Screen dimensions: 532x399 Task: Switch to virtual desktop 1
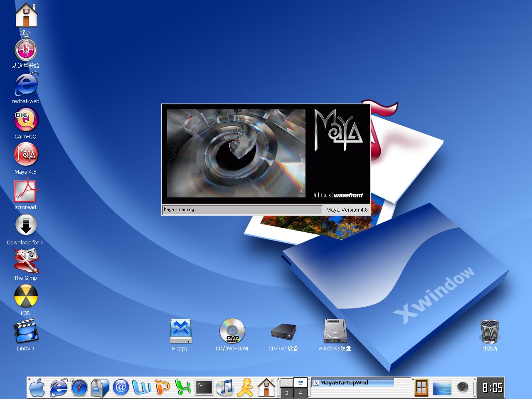287,383
